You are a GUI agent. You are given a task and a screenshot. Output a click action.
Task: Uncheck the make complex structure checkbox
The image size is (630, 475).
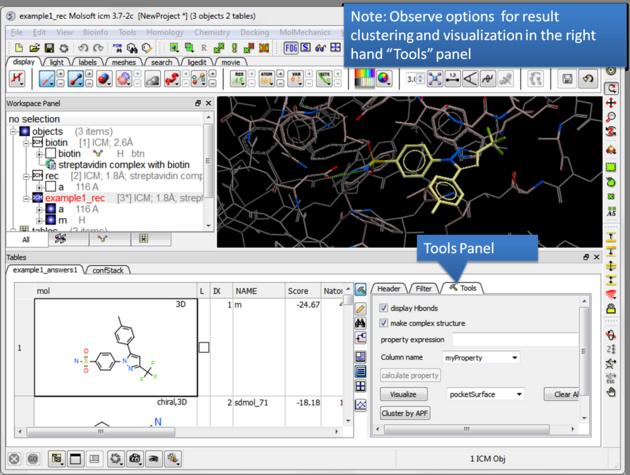click(x=385, y=323)
